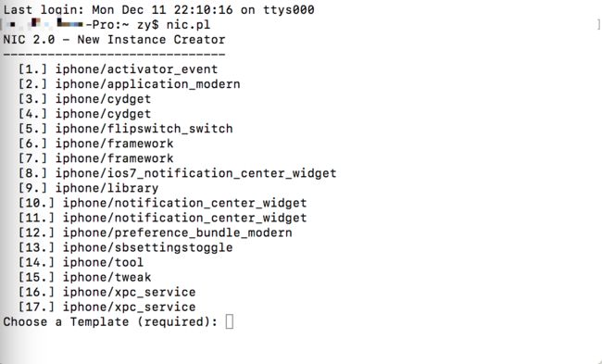Select option [17.] iphone/xpc_service
Screen dimensions: 602x364
point(107,308)
